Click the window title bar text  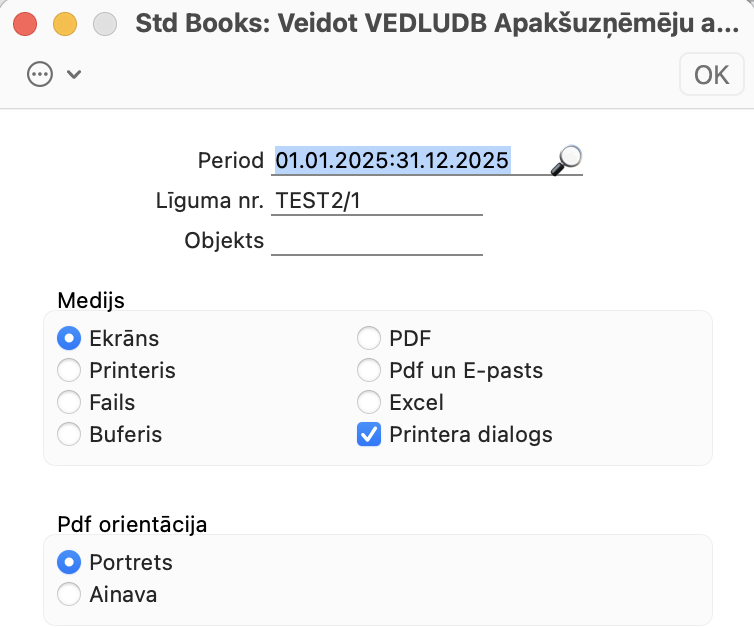tap(438, 24)
